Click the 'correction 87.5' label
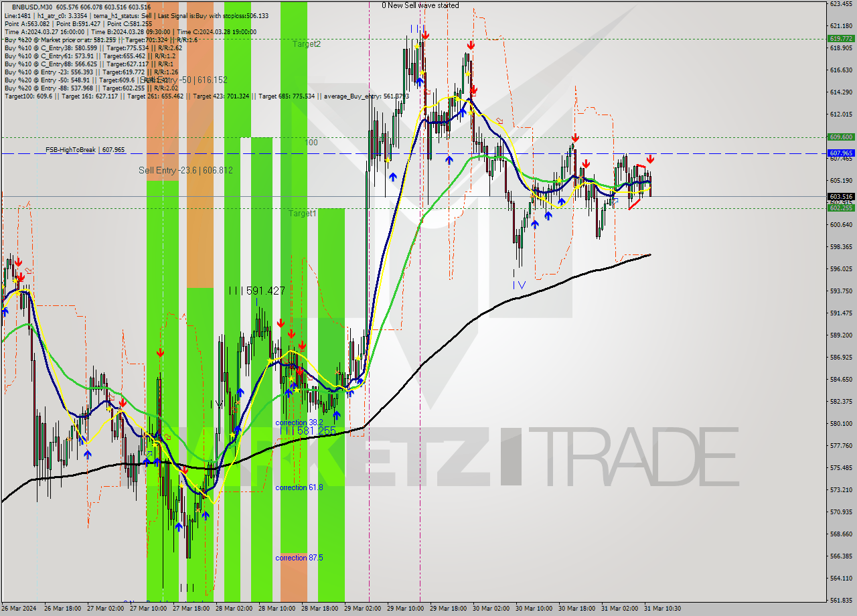 coord(299,558)
